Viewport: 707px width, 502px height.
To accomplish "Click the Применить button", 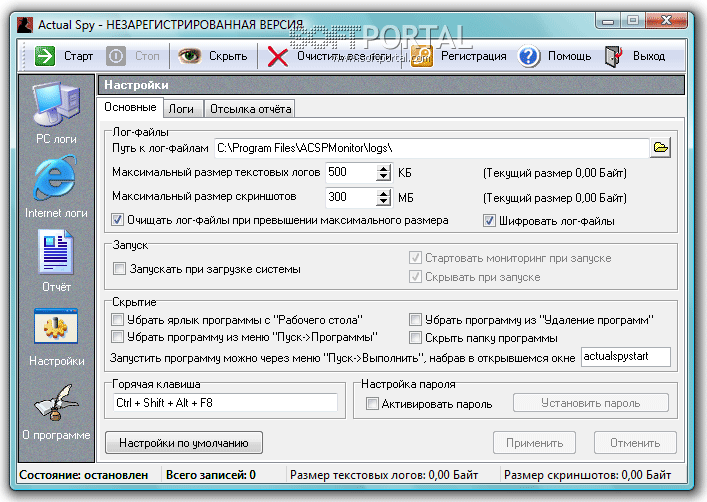I will point(534,443).
